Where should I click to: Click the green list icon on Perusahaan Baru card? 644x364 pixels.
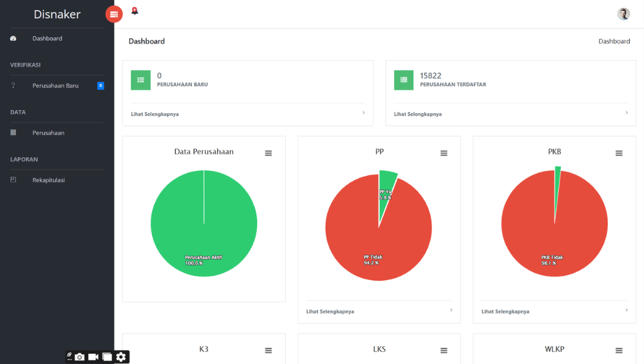(141, 79)
